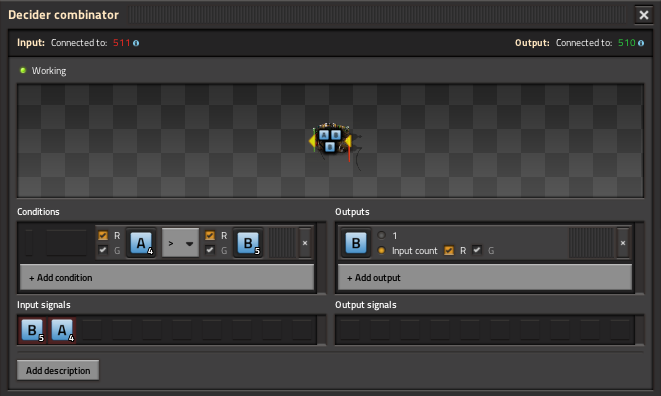Select the Input count radio button

point(382,251)
